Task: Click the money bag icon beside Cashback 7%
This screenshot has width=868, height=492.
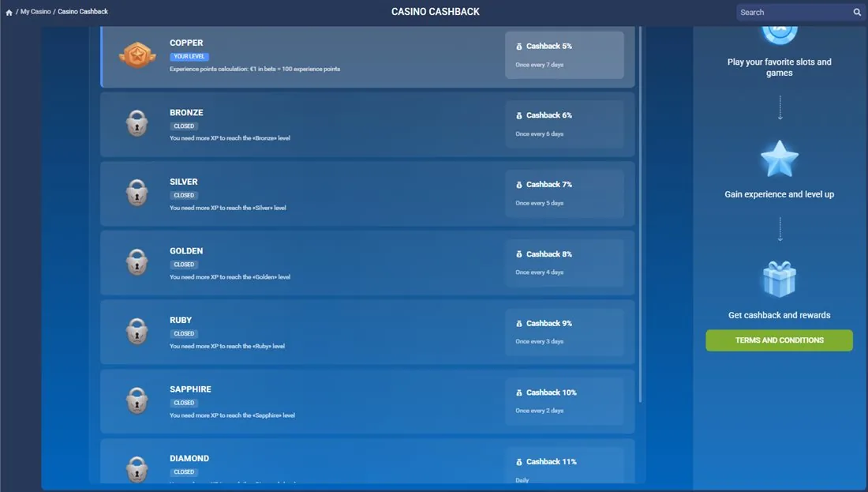Action: 519,185
